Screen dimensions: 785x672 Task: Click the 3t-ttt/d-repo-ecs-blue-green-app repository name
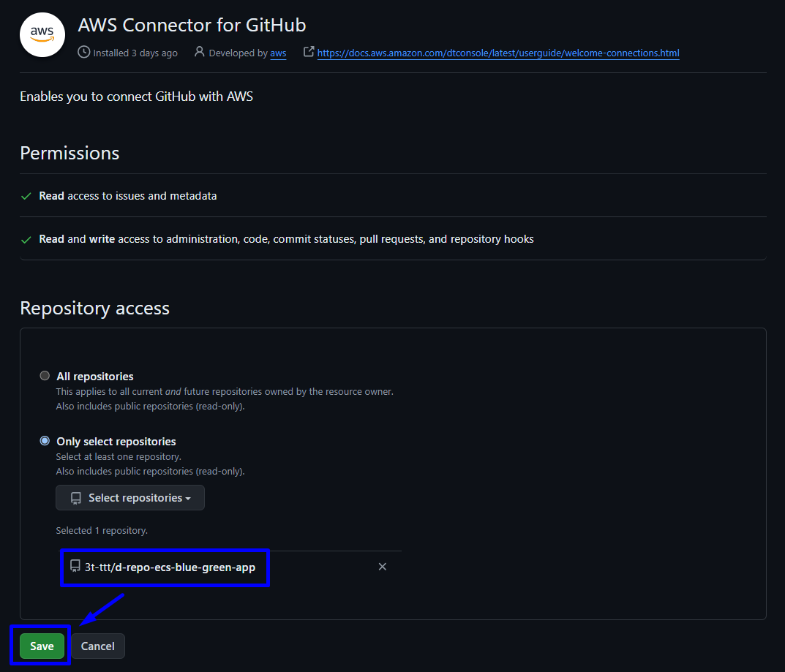[170, 567]
